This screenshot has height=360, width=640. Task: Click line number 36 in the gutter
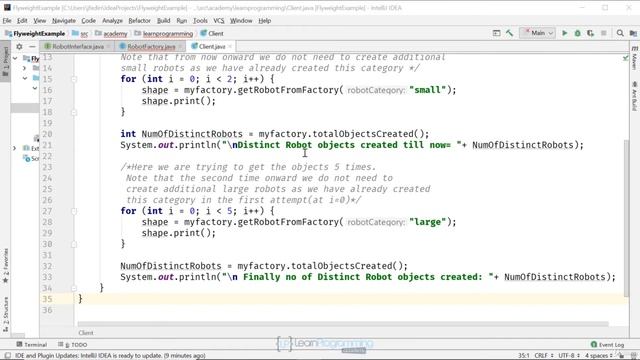47,310
